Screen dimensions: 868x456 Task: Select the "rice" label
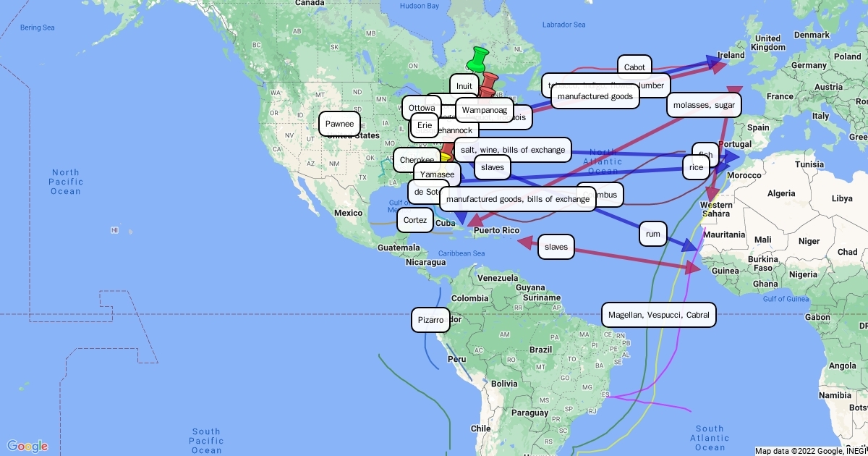696,167
